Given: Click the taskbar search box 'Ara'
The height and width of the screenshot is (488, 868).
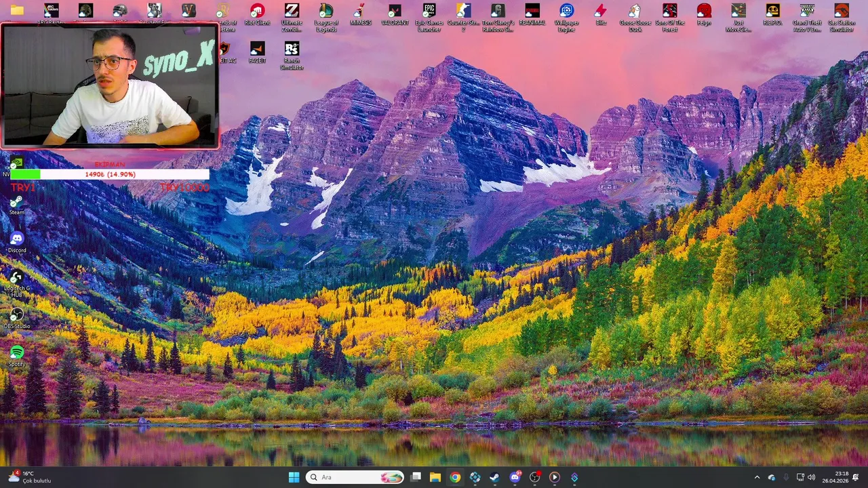Looking at the screenshot, I should tap(355, 477).
